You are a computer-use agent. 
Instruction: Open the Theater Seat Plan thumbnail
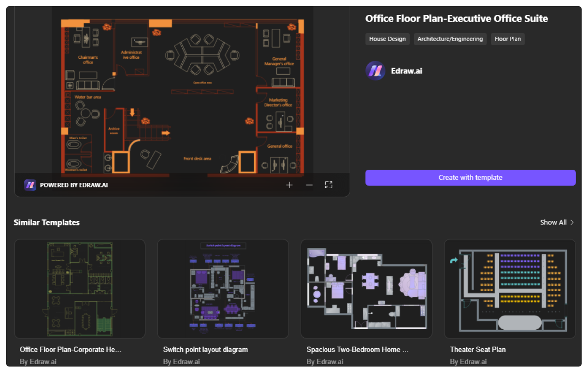pos(510,289)
